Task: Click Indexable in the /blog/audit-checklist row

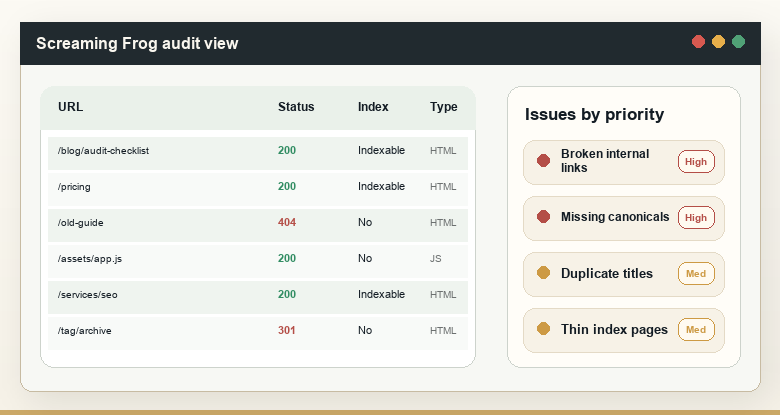Action: tap(382, 150)
